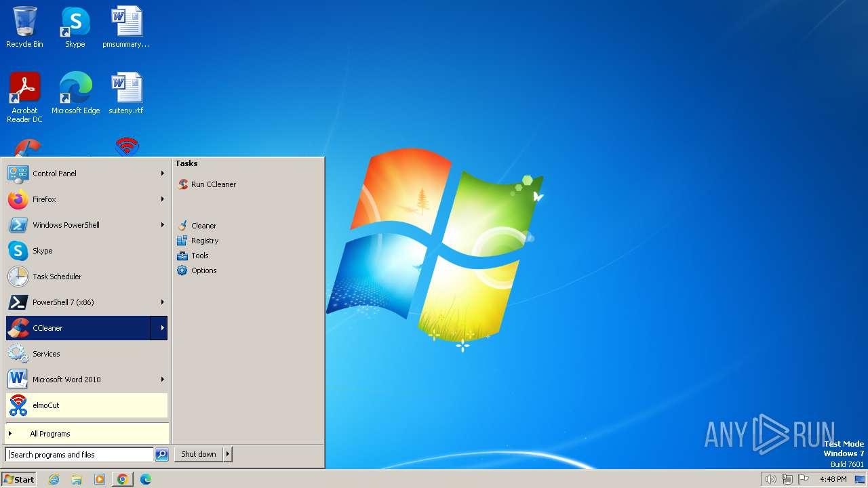
Task: Click the Firefox icon in Start menu
Action: 18,199
